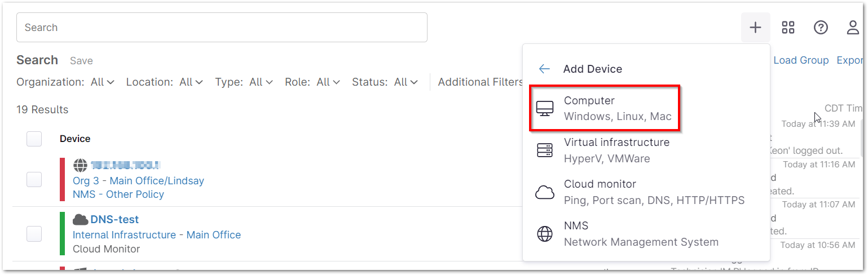This screenshot has height=275, width=868.
Task: Expand the Location filter dropdown
Action: pos(191,82)
